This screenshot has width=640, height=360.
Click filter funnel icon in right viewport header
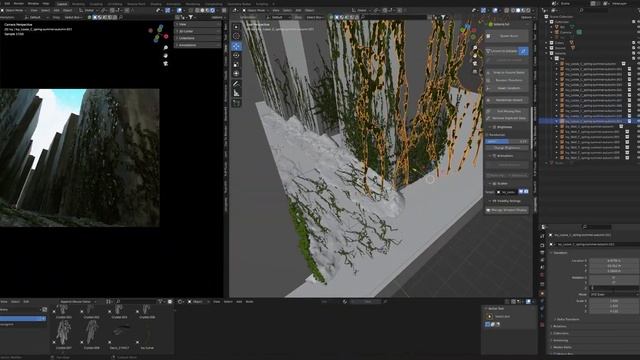(x=443, y=17)
